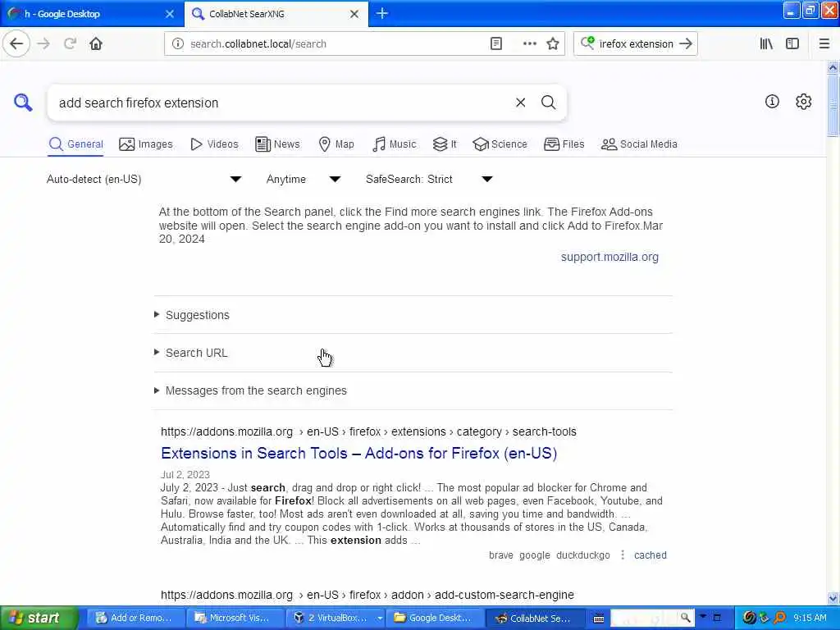This screenshot has width=840, height=630.
Task: Toggle reader view icon in address bar
Action: (x=496, y=43)
